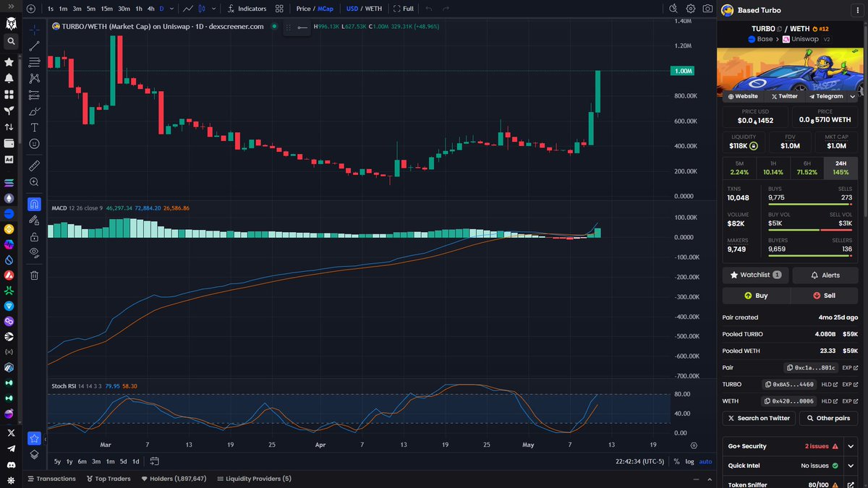Open the quick search icon in chart toolbar
The width and height of the screenshot is (868, 488).
click(x=673, y=9)
